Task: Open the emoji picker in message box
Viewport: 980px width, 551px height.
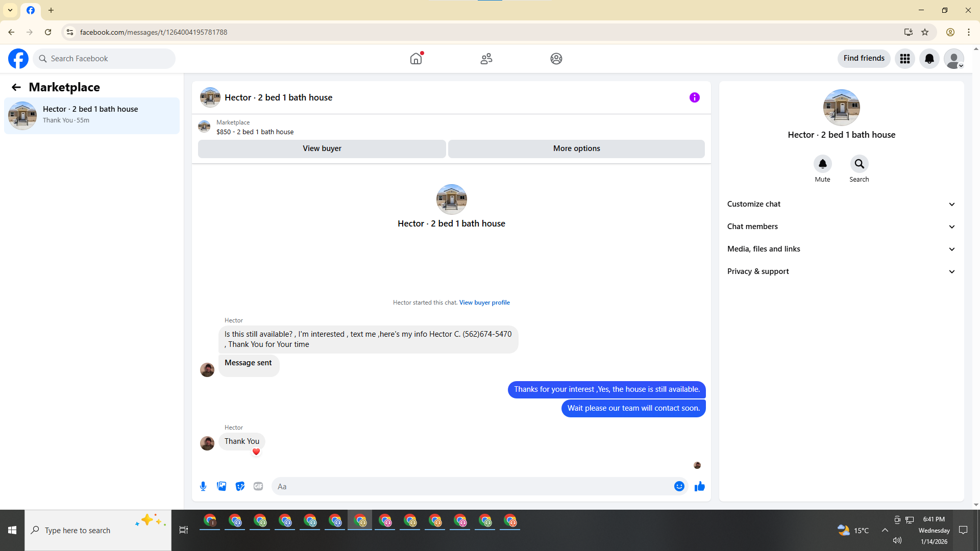Action: click(679, 486)
